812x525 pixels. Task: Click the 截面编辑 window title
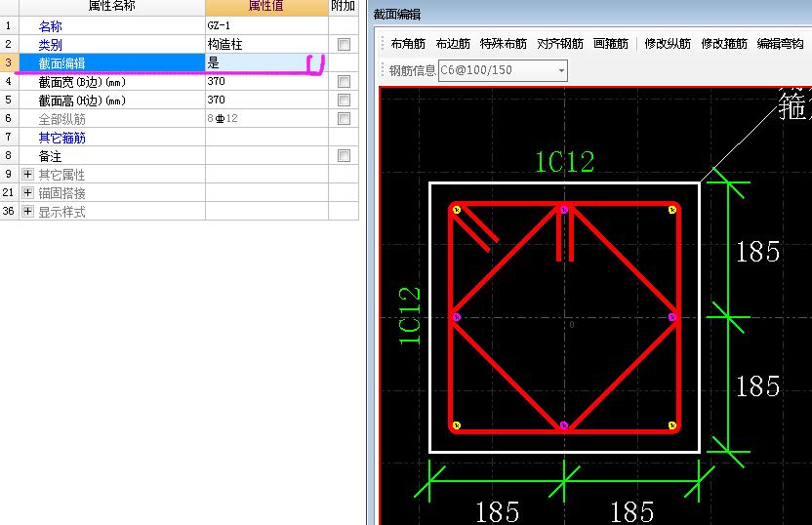click(397, 15)
